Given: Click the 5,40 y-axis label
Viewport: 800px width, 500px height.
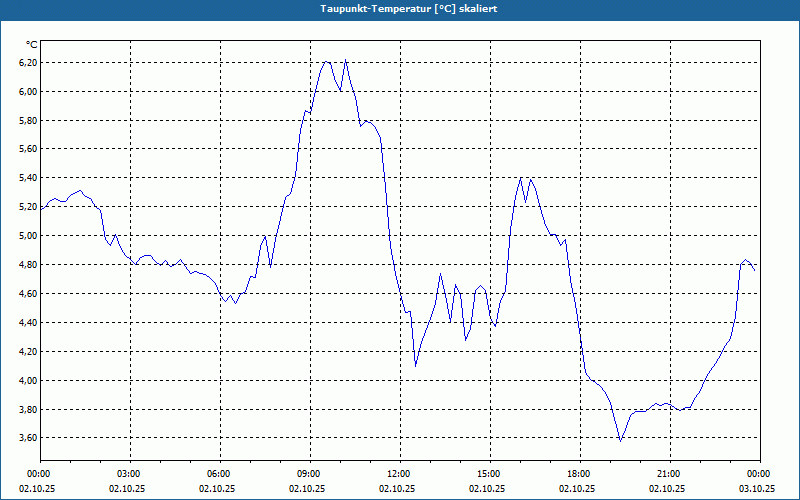Looking at the screenshot, I should point(28,178).
